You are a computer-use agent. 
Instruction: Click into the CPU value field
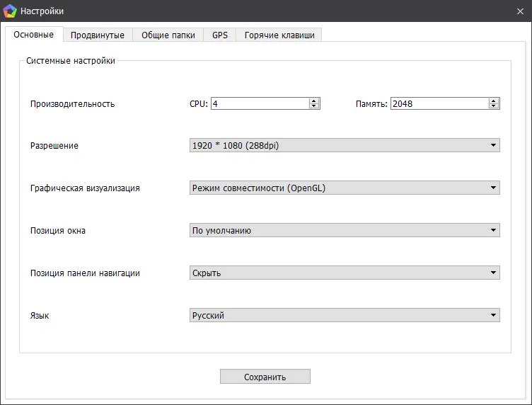click(x=260, y=103)
